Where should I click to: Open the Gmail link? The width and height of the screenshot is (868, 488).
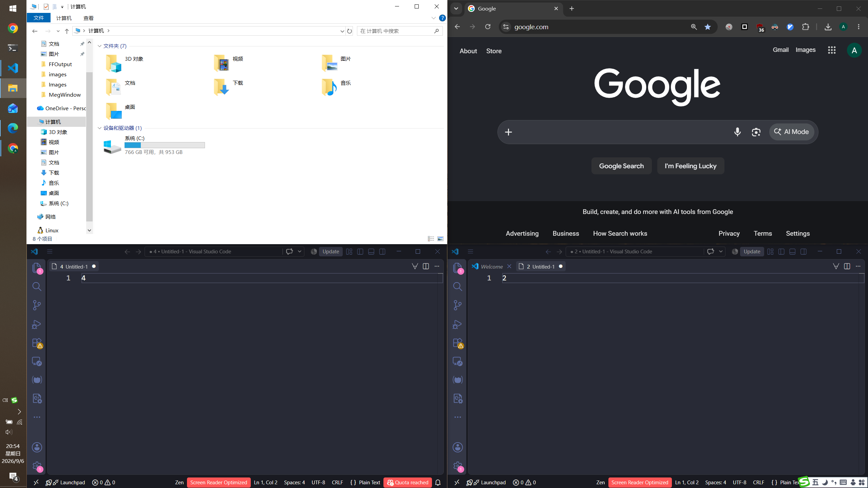pos(780,50)
